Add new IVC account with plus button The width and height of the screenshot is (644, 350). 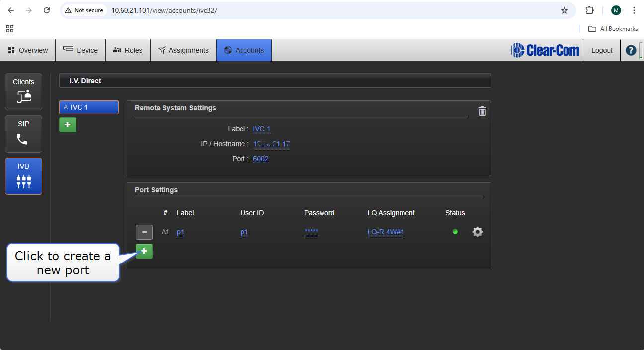(68, 125)
